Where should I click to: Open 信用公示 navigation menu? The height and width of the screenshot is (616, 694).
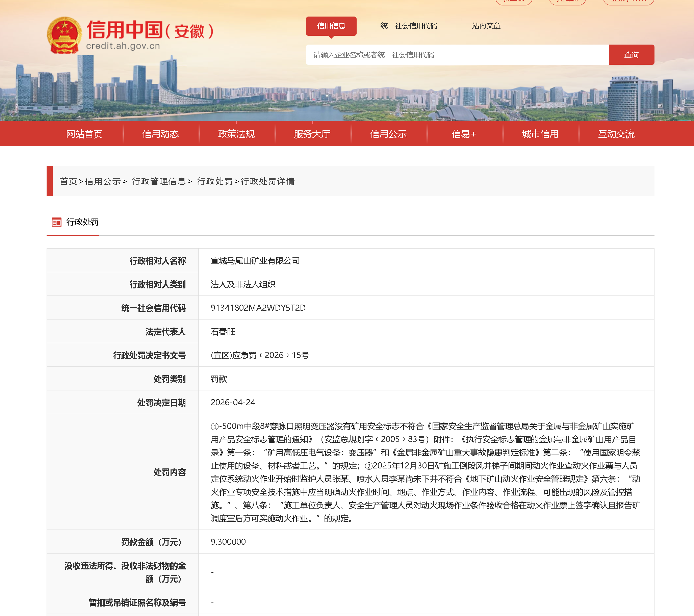[388, 134]
